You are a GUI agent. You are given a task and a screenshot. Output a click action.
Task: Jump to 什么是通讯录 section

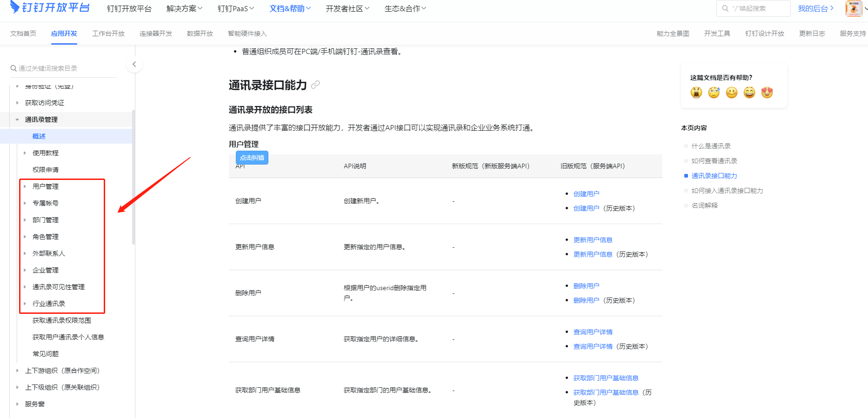711,146
